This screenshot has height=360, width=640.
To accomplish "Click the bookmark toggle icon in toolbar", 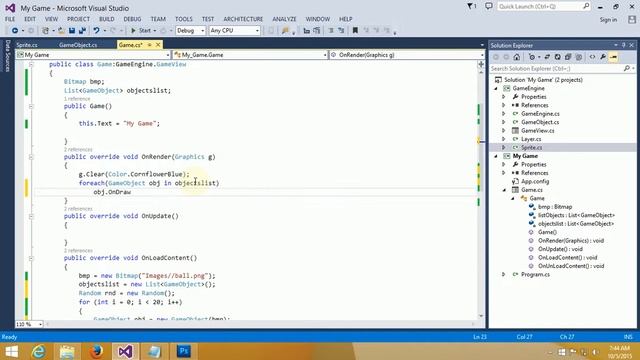I will point(355,31).
